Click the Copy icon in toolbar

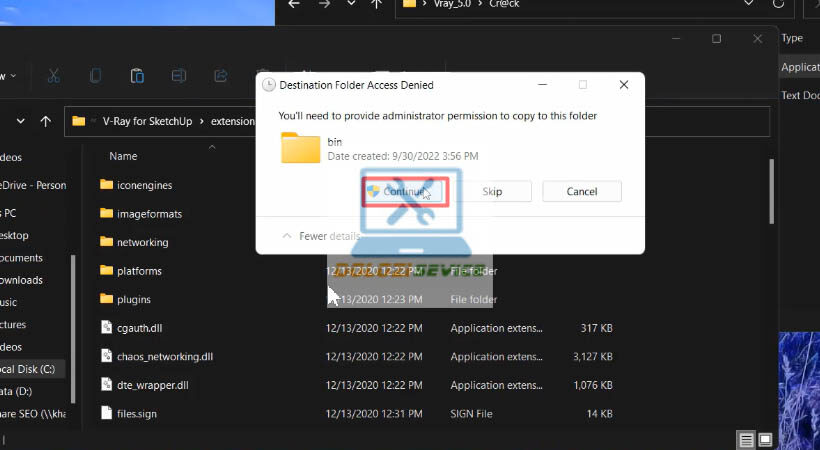[x=95, y=76]
